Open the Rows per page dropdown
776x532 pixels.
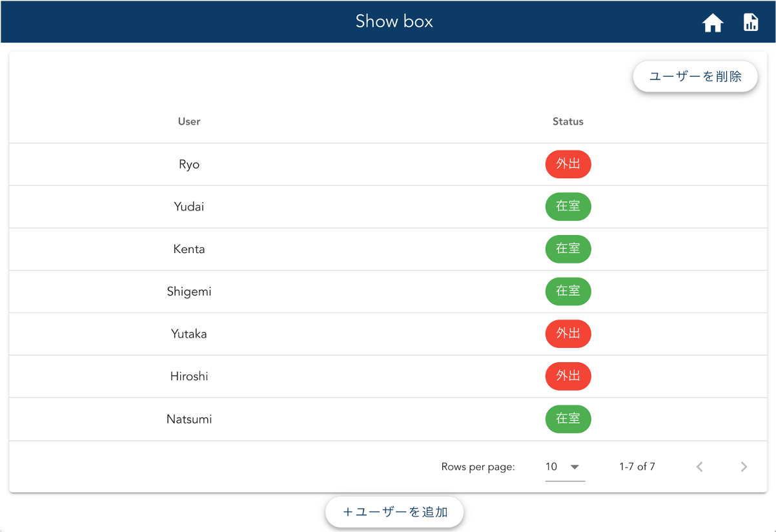565,467
